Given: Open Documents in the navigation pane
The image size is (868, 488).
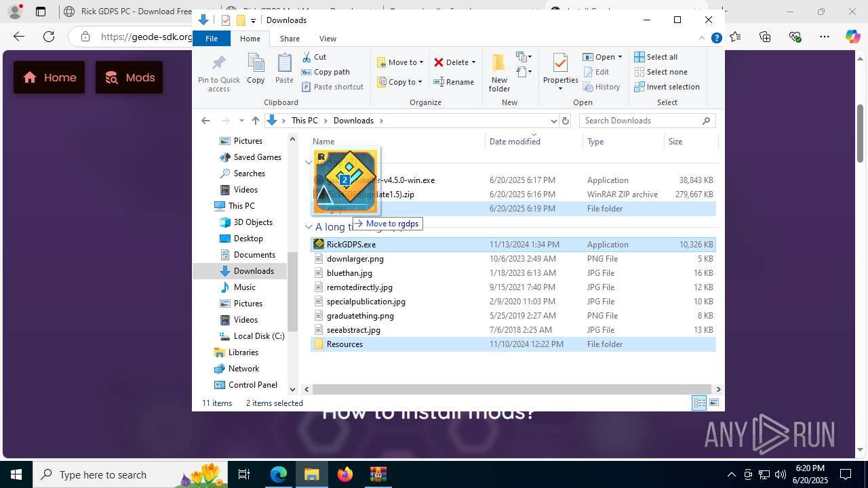Looking at the screenshot, I should 248,255.
